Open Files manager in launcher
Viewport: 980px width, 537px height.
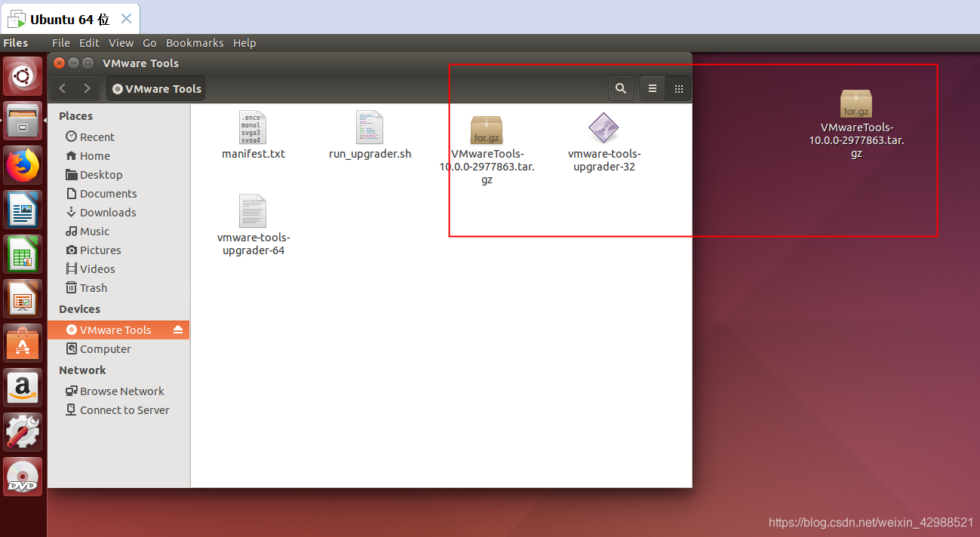[23, 121]
